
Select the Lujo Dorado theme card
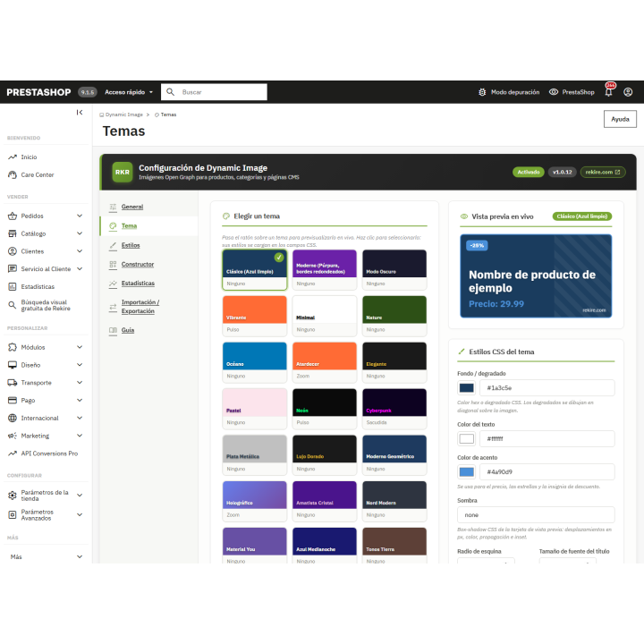[325, 455]
